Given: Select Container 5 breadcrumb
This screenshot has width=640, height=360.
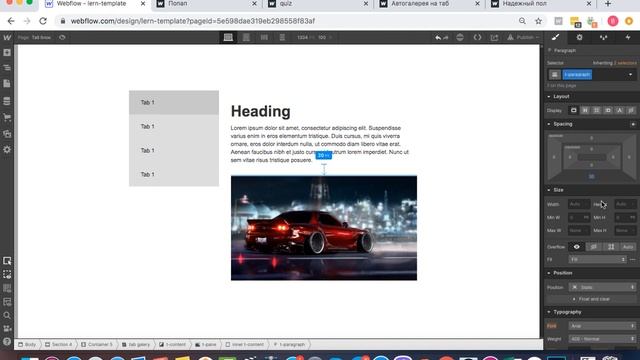Looking at the screenshot, I should (96, 344).
